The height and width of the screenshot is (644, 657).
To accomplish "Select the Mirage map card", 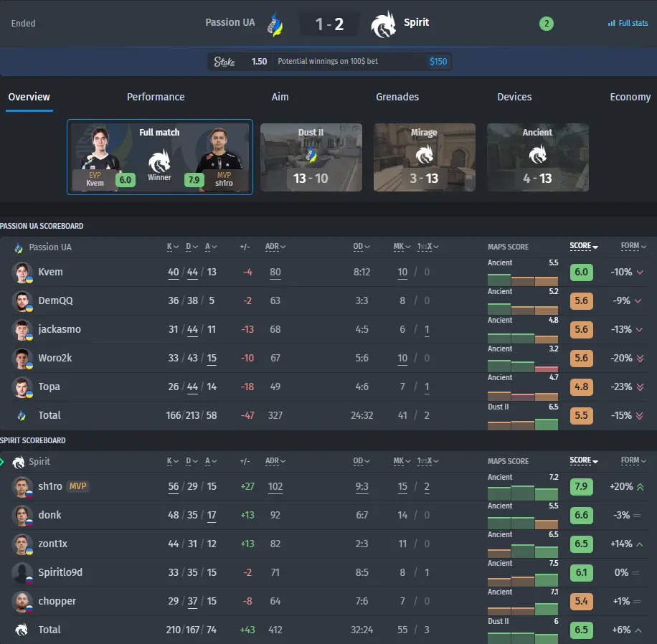I will 424,157.
